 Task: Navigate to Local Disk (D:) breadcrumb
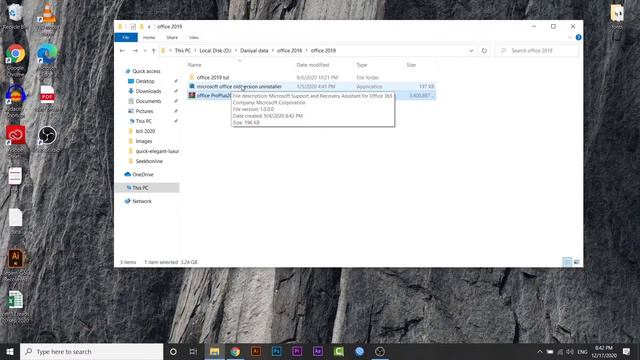215,51
